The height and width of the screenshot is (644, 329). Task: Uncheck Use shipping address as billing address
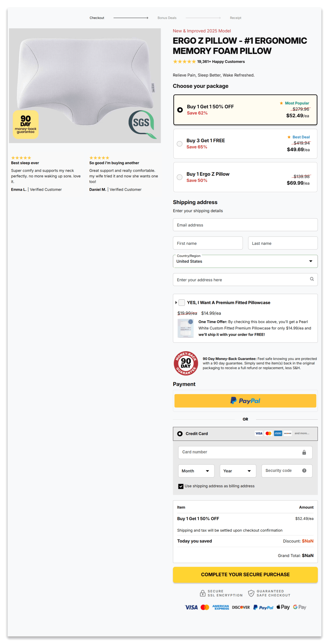pos(181,486)
